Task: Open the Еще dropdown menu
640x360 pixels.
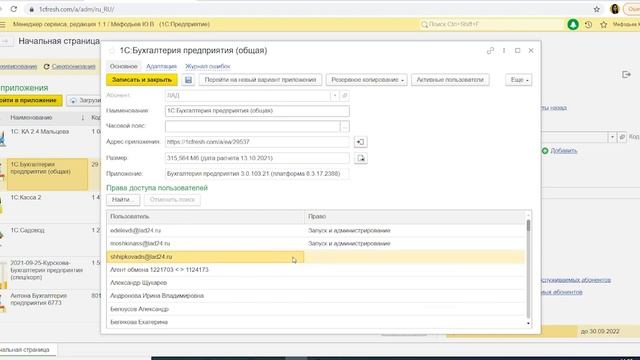Action: coord(519,80)
